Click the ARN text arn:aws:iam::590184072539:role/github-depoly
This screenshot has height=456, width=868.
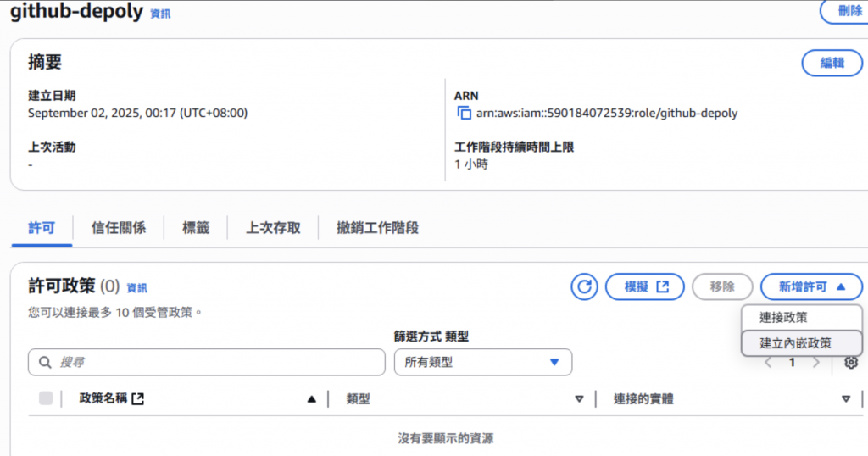pyautogui.click(x=607, y=113)
